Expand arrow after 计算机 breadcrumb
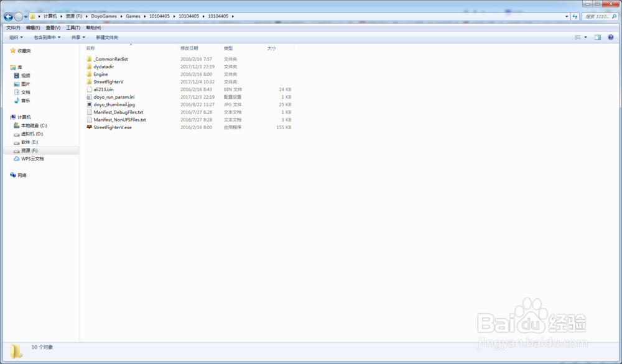The image size is (622, 364). coord(62,16)
